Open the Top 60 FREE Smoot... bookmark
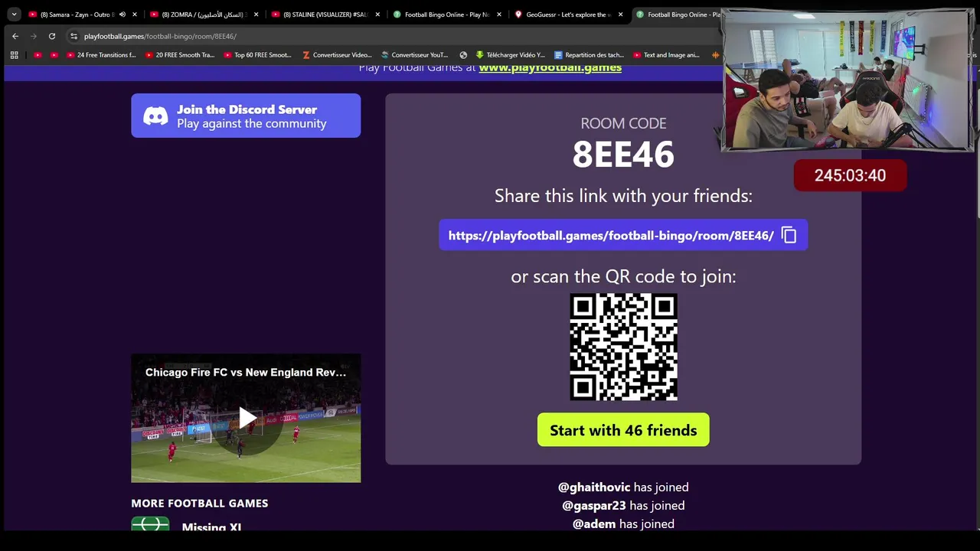 tap(259, 55)
